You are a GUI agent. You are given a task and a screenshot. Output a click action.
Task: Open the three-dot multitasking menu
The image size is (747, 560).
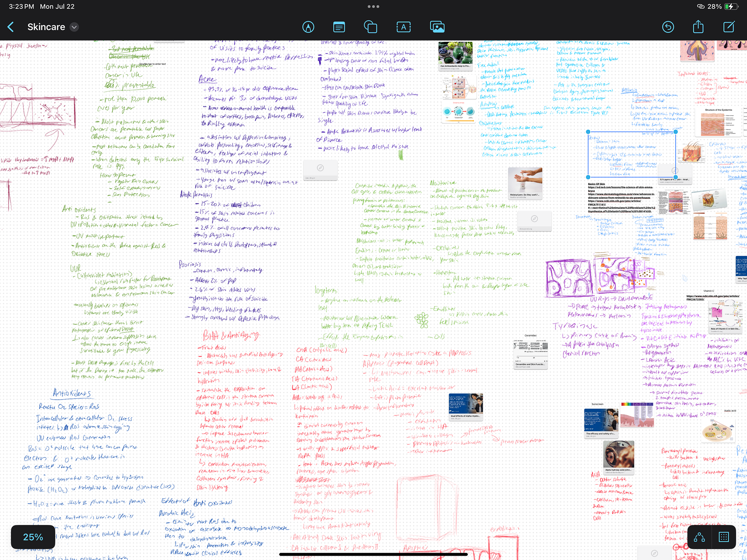pyautogui.click(x=373, y=6)
